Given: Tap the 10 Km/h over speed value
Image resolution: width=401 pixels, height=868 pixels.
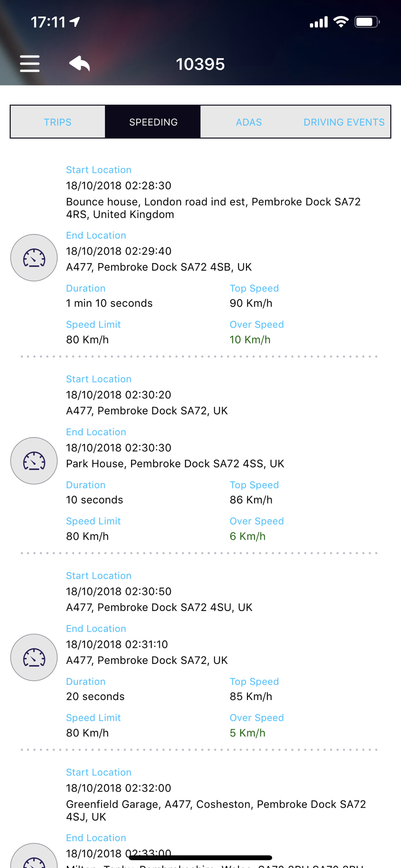Looking at the screenshot, I should point(250,339).
